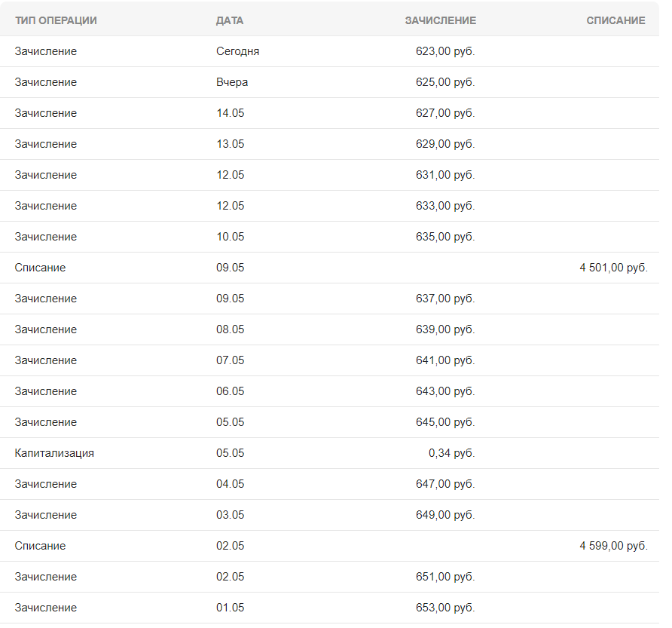Click the 13.05 date cell
The image size is (672, 628).
click(x=231, y=144)
